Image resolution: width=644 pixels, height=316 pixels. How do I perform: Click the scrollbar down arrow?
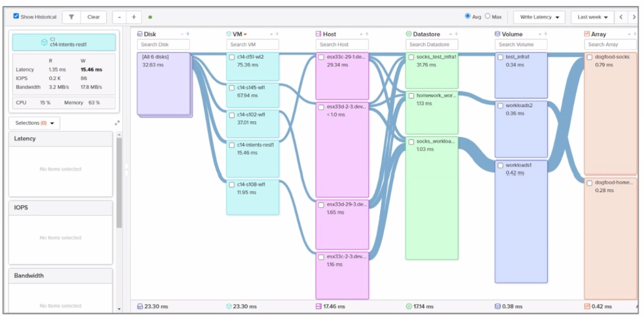pos(119,309)
